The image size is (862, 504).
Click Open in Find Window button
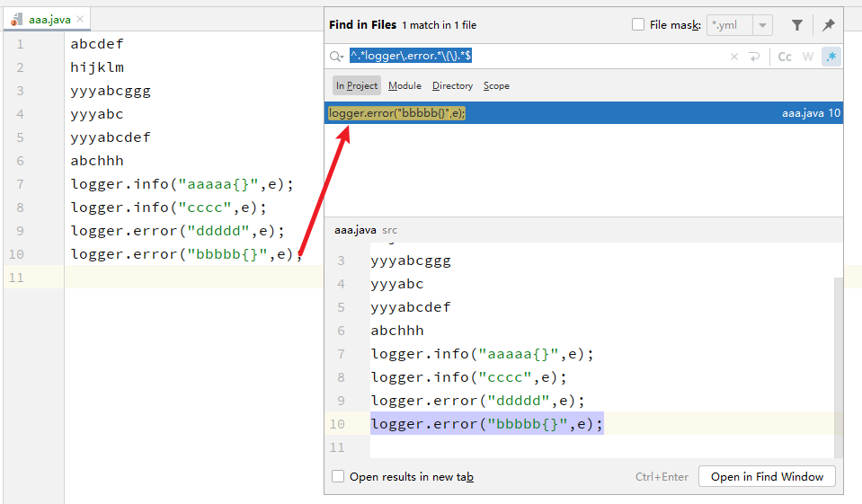click(x=767, y=477)
